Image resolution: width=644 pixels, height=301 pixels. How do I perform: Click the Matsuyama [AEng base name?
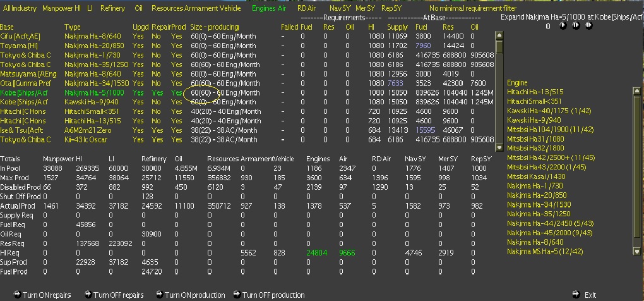click(28, 74)
